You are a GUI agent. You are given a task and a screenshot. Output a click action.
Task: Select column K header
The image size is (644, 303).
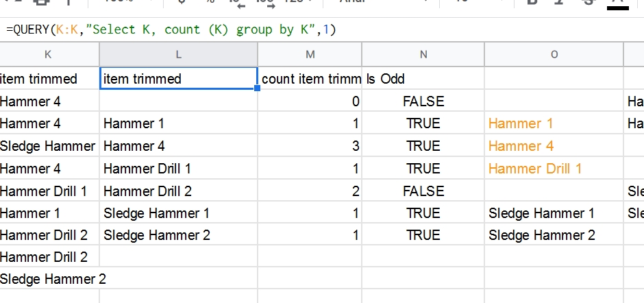[48, 54]
